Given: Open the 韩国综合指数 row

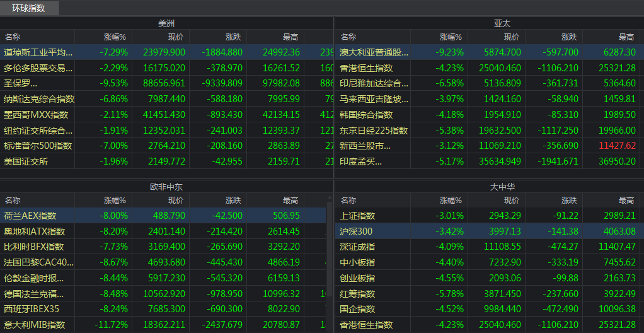Looking at the screenshot, I should pyautogui.click(x=366, y=115).
